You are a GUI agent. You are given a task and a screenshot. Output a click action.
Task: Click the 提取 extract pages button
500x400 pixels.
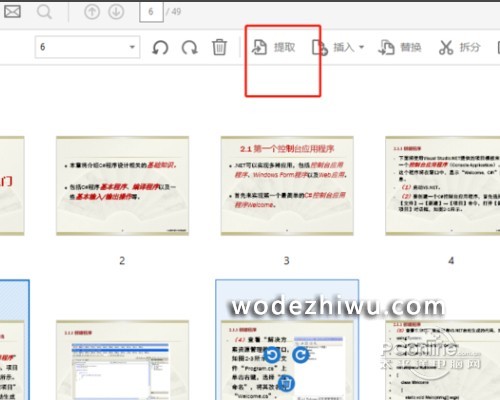pyautogui.click(x=274, y=47)
